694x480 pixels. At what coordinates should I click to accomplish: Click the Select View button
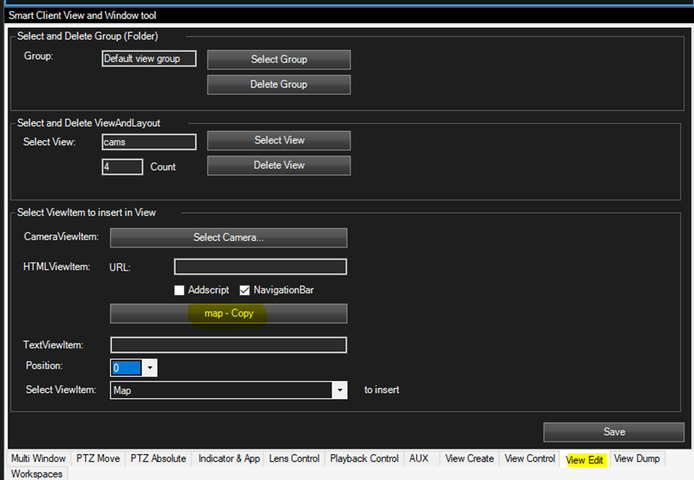pyautogui.click(x=279, y=140)
